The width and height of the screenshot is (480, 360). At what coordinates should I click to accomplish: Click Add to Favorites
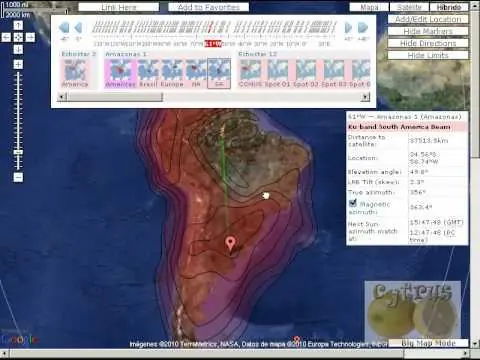[209, 7]
